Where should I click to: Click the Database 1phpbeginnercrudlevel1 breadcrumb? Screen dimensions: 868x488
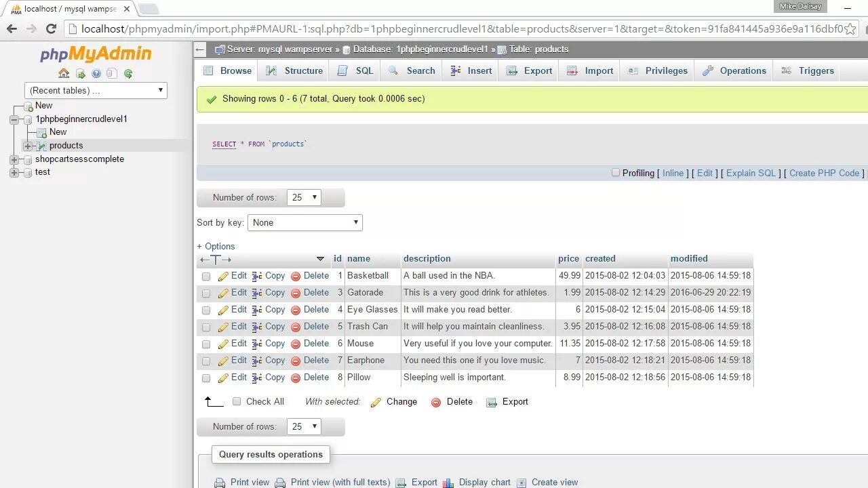pyautogui.click(x=420, y=49)
